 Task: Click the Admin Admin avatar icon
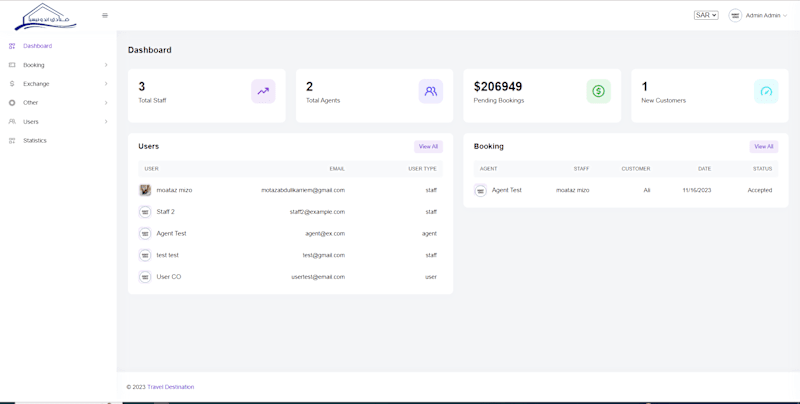[735, 15]
